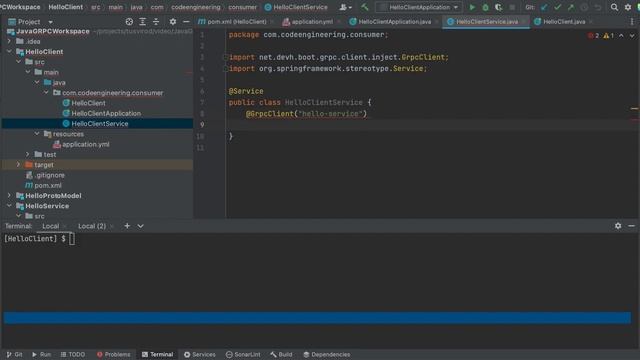The height and width of the screenshot is (360, 640).
Task: Open HelloClientApplication run configuration dropdown
Action: pyautogui.click(x=419, y=7)
